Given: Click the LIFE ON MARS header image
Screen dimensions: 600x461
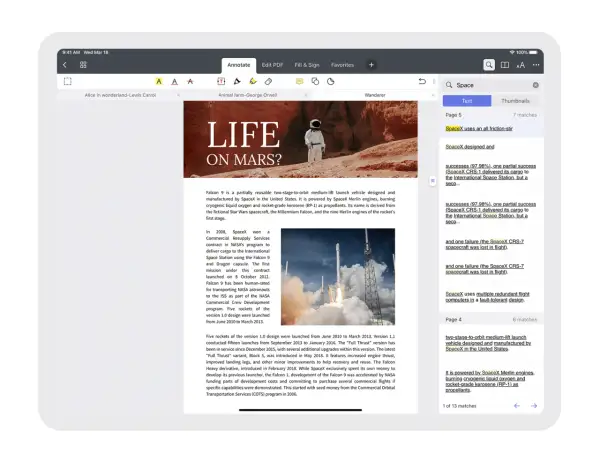Looking at the screenshot, I should coord(300,139).
